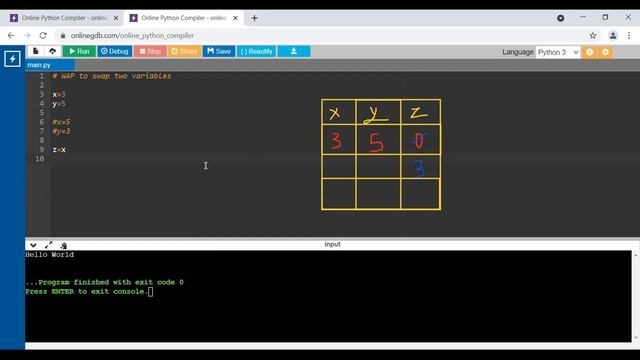Click the upload file icon

pos(53,51)
